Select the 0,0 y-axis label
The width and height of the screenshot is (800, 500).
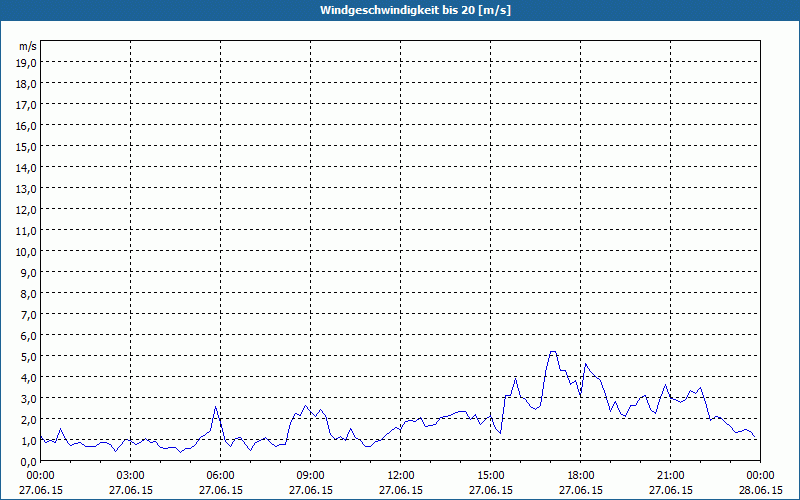[30, 462]
